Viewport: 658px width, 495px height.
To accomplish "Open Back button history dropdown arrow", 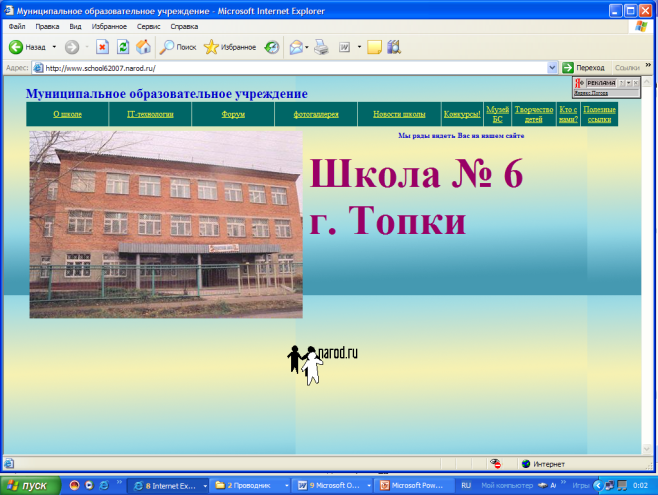I will tap(53, 47).
